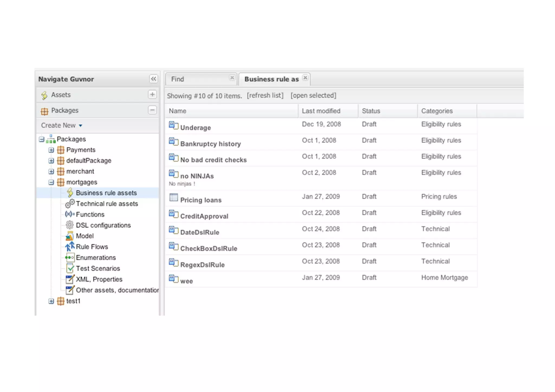555x392 pixels.
Task: Click the Rule Flows arrows icon
Action: 70,247
